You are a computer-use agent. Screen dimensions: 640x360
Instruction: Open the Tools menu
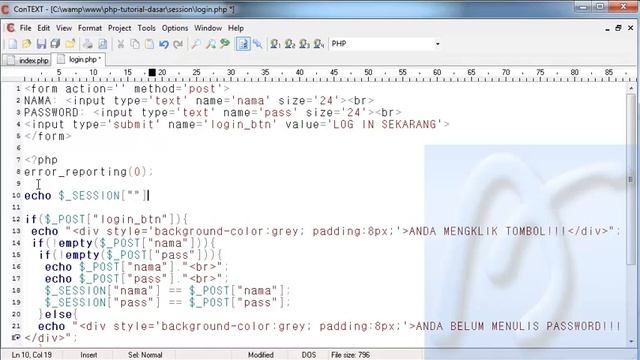click(x=146, y=28)
